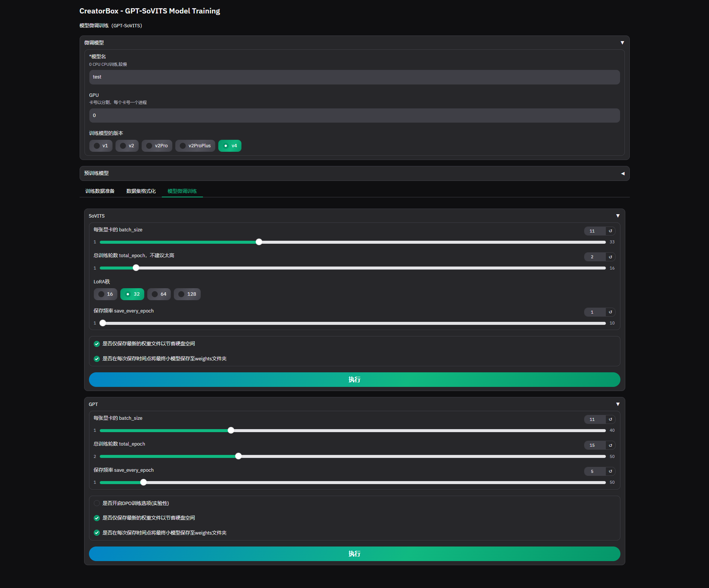Choose LoRA rank 128
709x588 pixels.
click(187, 294)
